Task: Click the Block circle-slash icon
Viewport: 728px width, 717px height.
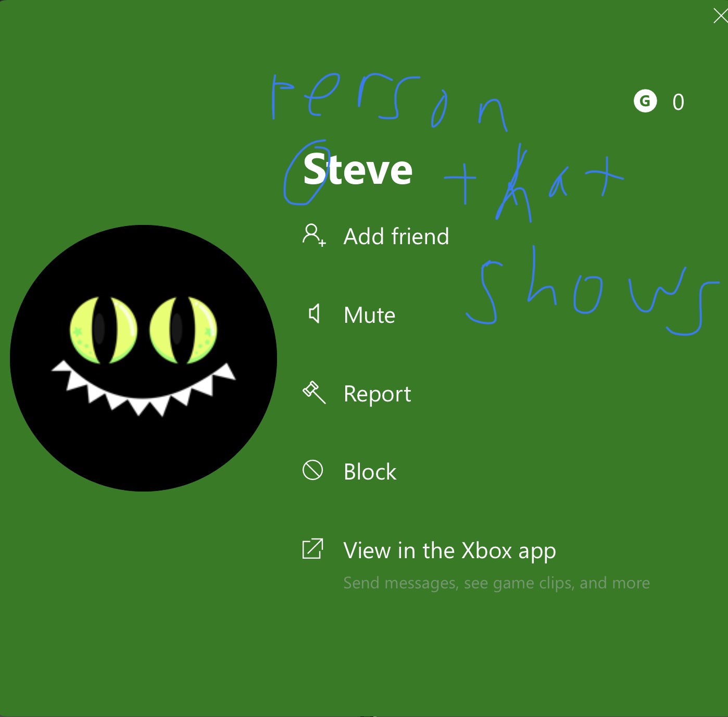Action: (x=313, y=471)
